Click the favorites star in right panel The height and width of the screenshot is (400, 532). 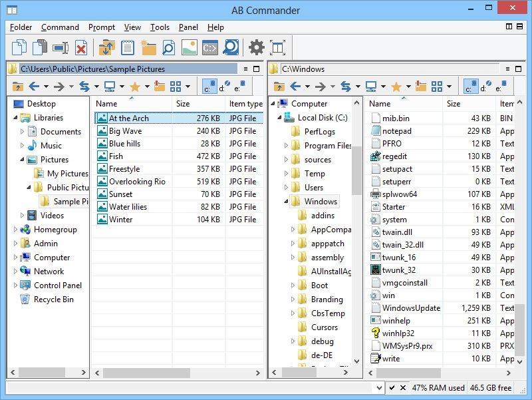396,87
